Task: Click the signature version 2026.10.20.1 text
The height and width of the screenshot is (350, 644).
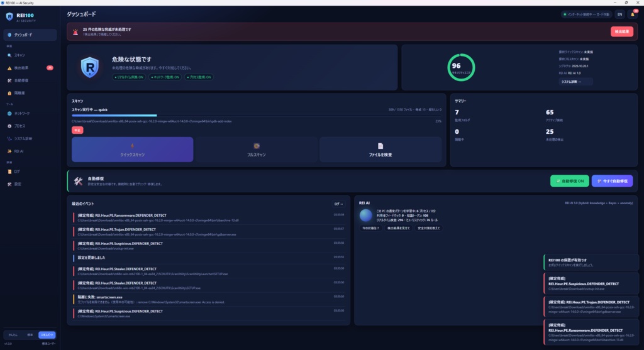Action: 579,66
